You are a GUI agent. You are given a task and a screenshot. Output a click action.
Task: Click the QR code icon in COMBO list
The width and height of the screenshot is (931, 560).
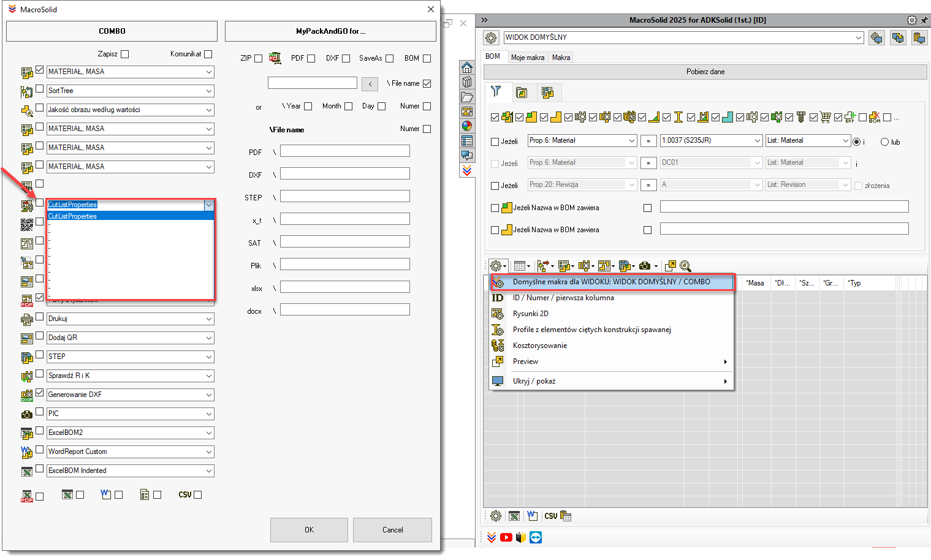pos(27,224)
